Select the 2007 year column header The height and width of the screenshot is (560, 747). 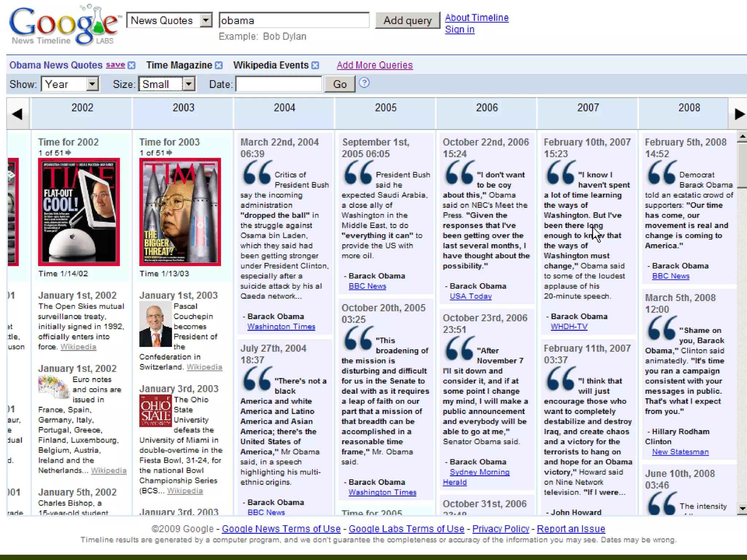click(588, 108)
